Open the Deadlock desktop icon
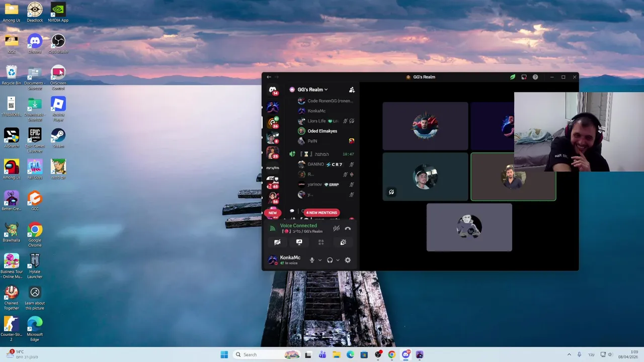Image resolution: width=644 pixels, height=362 pixels. coord(35,13)
